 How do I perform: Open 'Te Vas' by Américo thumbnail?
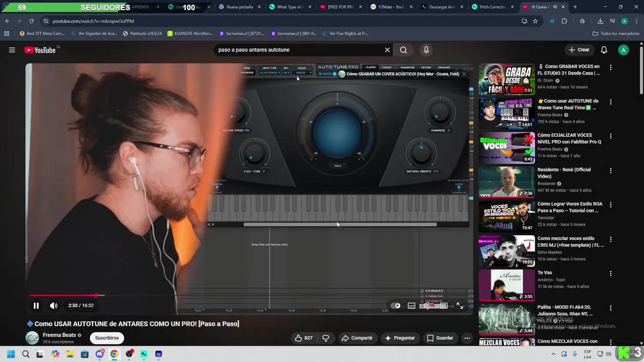[x=507, y=285]
